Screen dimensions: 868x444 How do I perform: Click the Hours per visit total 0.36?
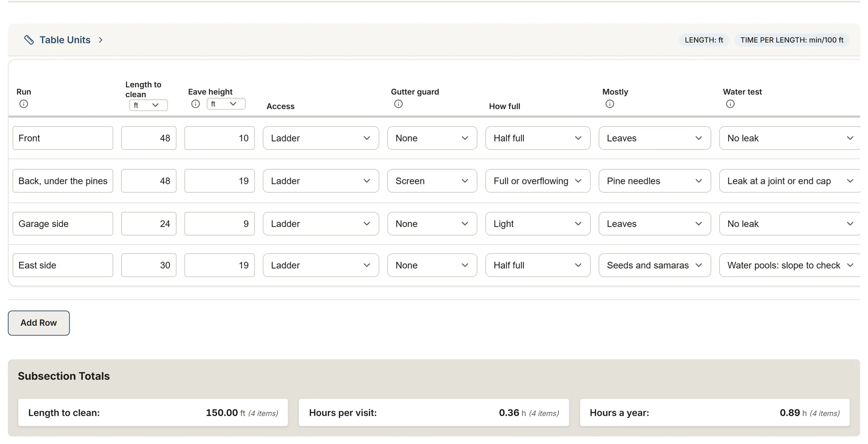pyautogui.click(x=509, y=413)
